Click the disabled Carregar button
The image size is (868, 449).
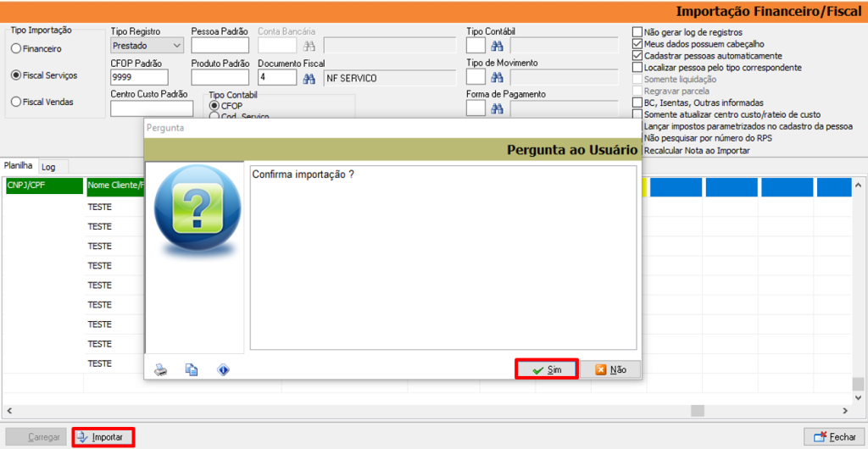point(36,437)
